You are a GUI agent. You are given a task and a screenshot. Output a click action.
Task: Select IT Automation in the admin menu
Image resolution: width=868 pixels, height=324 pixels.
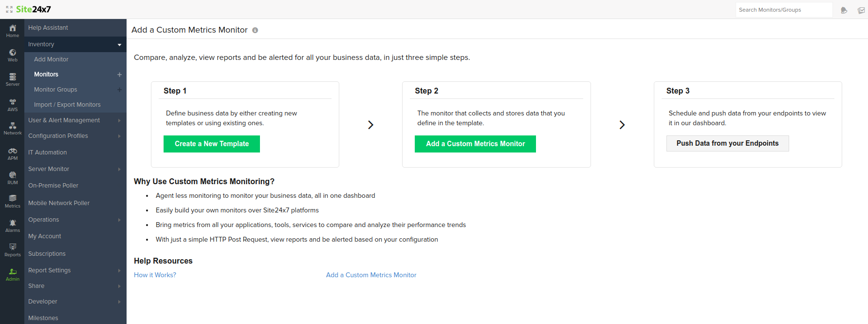coord(48,152)
